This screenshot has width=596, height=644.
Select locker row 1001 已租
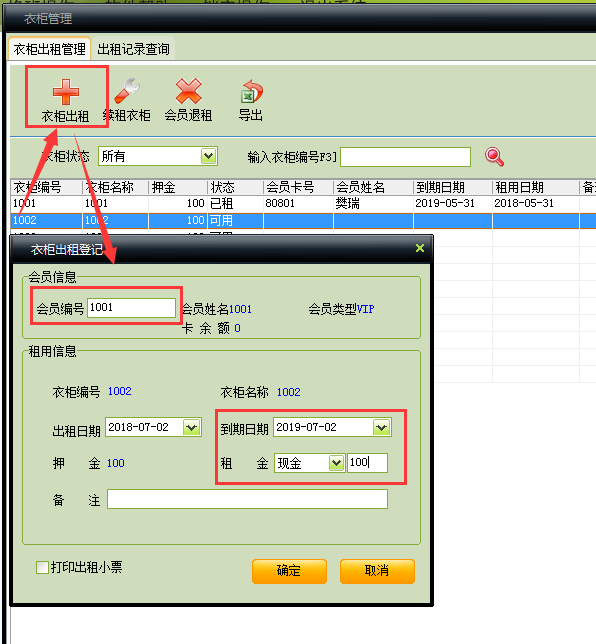[x=303, y=203]
